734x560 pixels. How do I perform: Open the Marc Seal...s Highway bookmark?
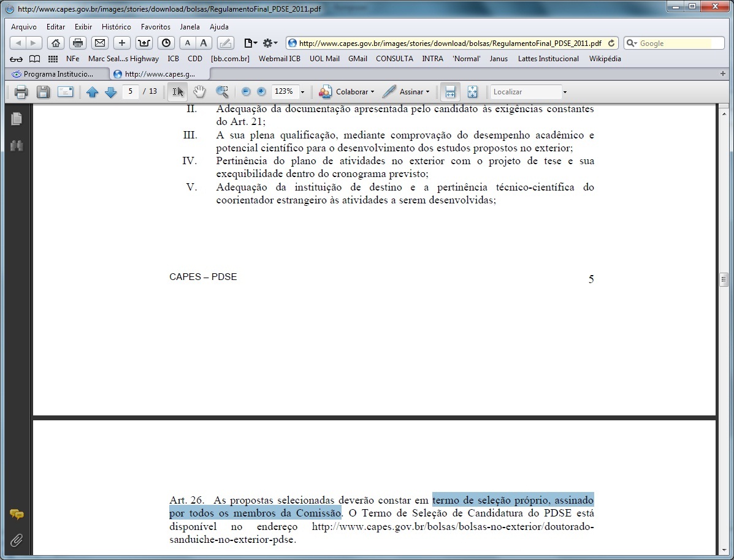click(124, 59)
